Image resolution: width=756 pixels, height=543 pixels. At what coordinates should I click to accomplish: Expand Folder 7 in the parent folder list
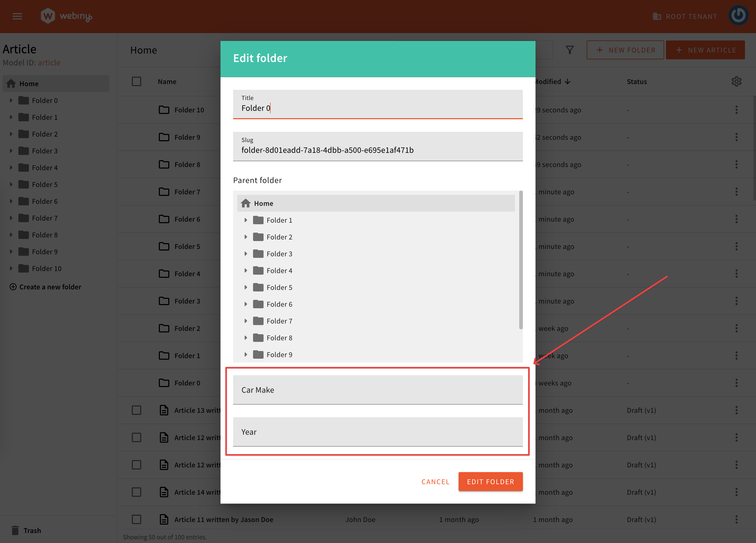(246, 321)
